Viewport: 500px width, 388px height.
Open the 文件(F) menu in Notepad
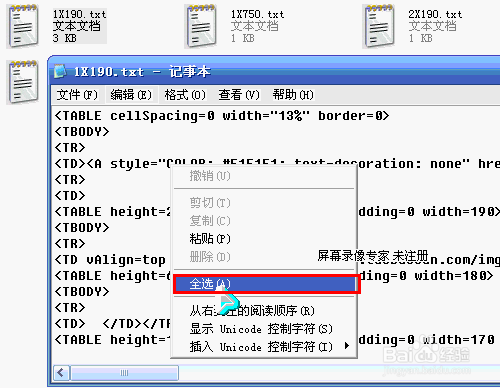click(x=77, y=95)
